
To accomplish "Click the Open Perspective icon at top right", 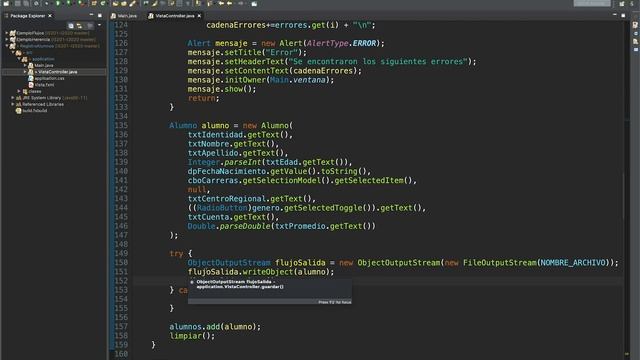I will click(x=622, y=3).
